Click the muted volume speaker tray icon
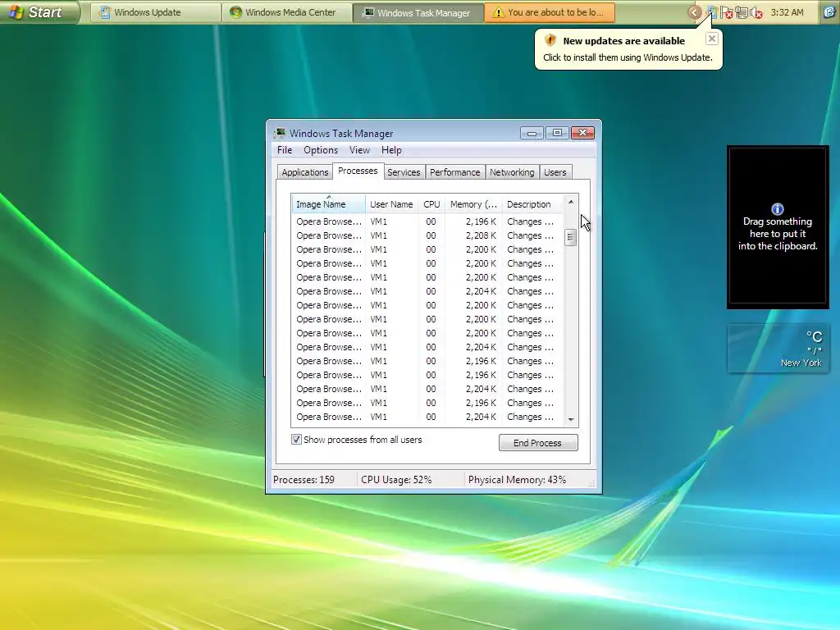840x630 pixels. point(756,12)
